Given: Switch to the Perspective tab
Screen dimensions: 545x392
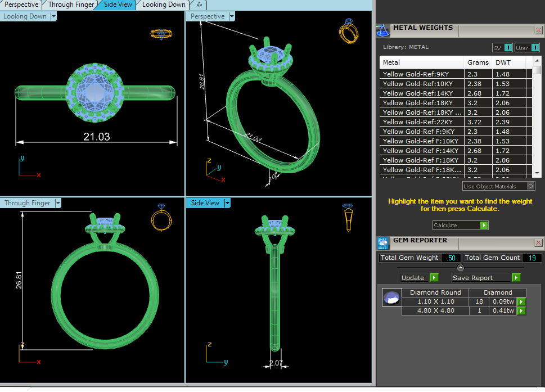Looking at the screenshot, I should click(x=21, y=4).
